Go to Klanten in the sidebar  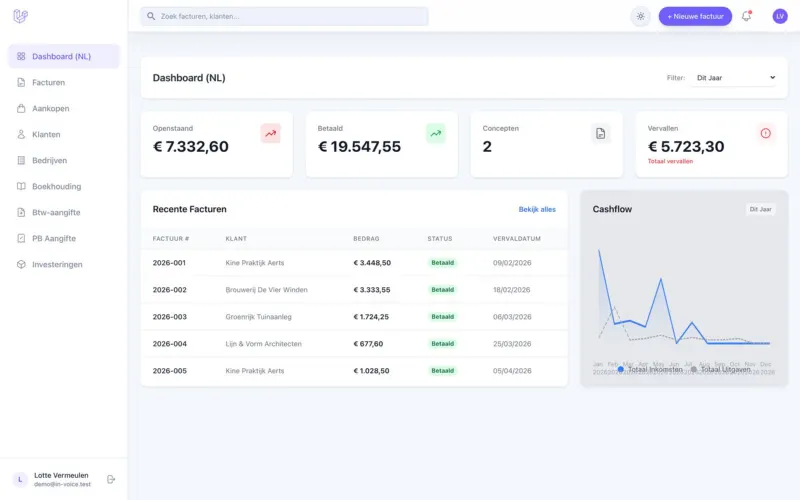pos(64,134)
